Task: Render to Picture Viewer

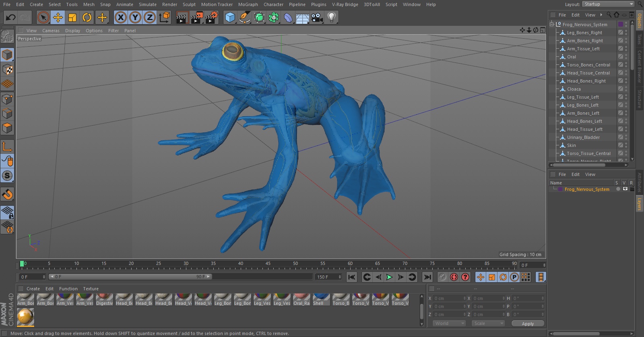Action: coord(197,17)
